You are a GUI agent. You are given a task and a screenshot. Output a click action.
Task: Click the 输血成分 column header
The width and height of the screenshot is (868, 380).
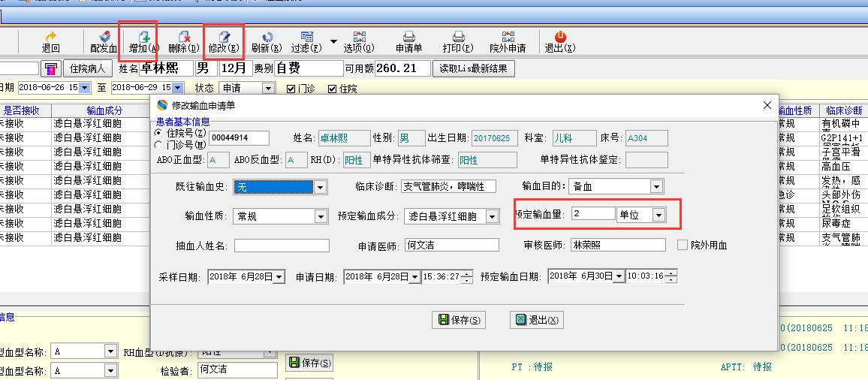click(104, 110)
